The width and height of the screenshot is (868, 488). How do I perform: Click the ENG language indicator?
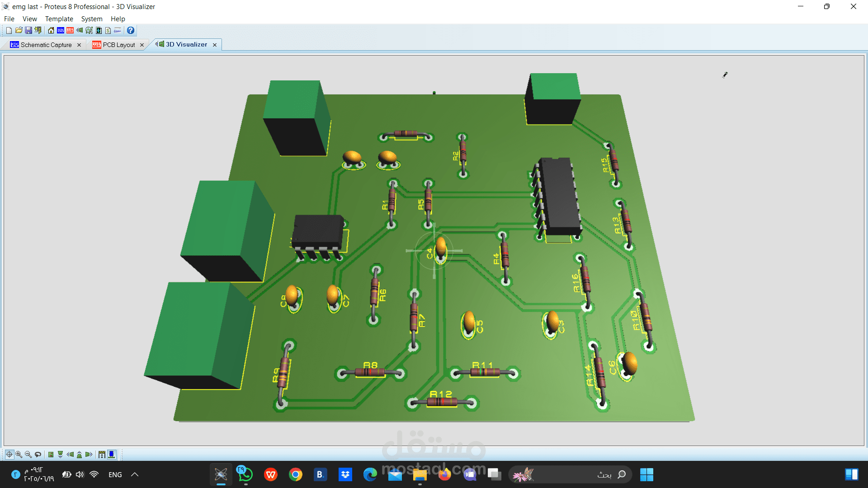tap(115, 474)
